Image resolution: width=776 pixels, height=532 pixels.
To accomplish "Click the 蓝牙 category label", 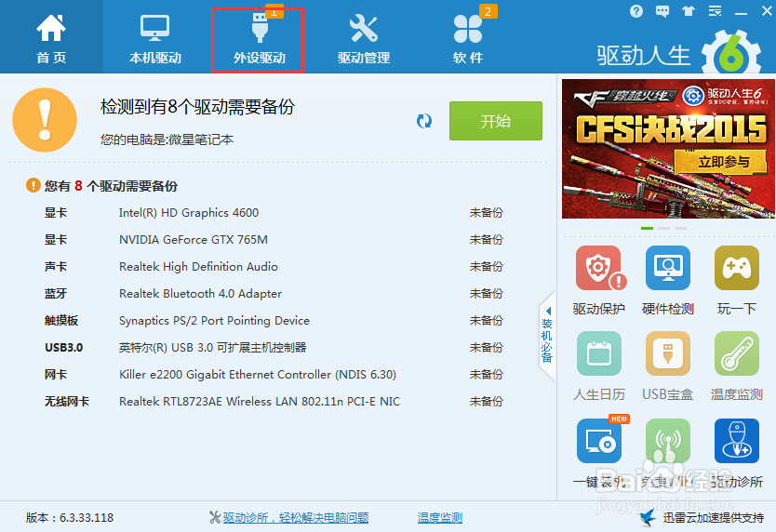I will tap(56, 294).
